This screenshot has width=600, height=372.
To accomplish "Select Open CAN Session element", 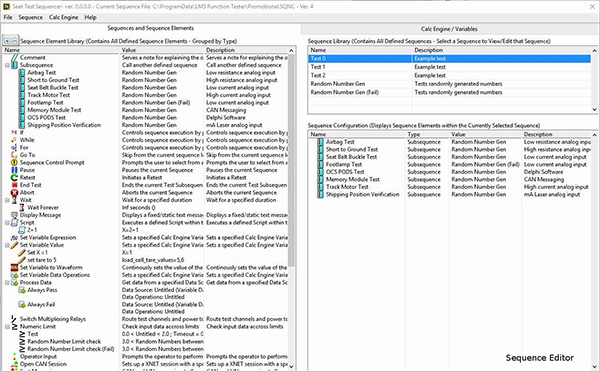I will pos(43,364).
